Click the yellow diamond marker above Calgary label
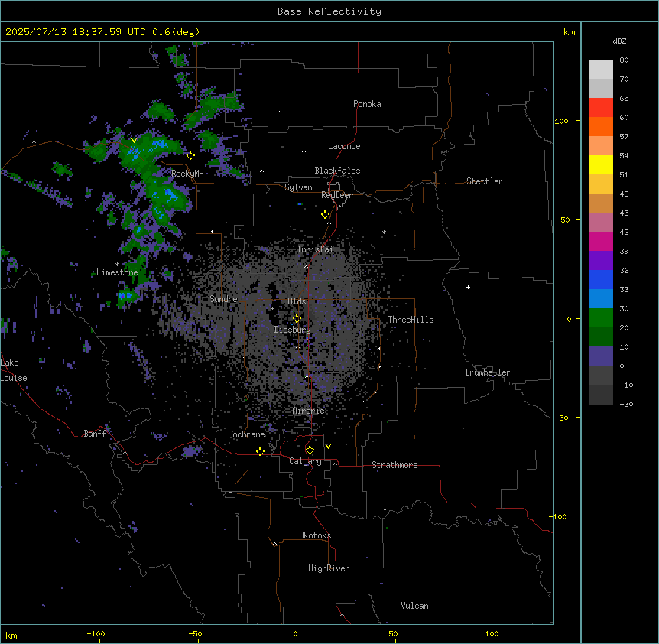Screen dimensions: 659x644 coord(310,450)
